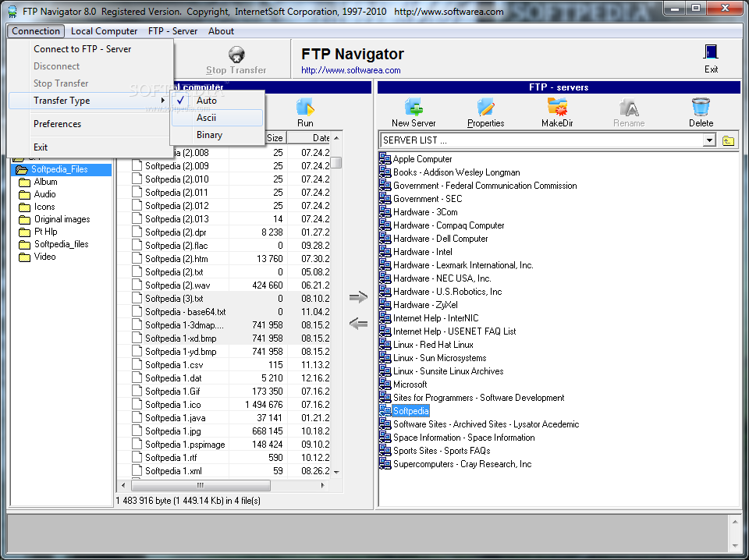
Task: Click the MakeDir folder icon
Action: coord(557,107)
